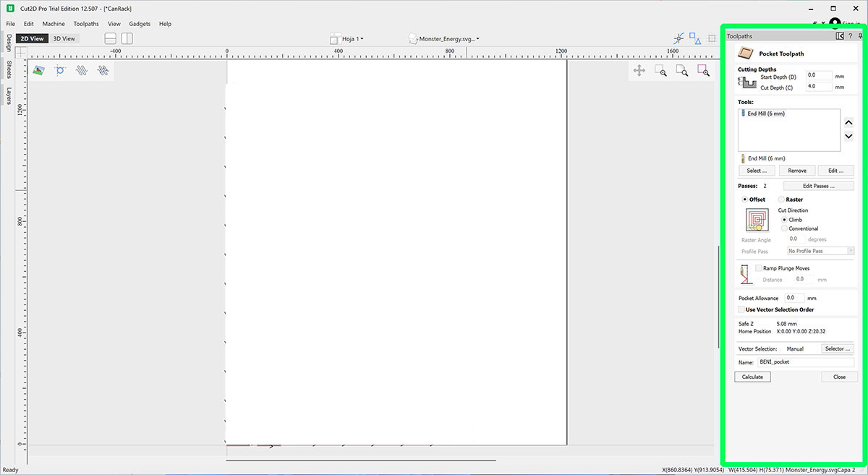This screenshot has width=868, height=475.
Task: Open the Toolpaths menu
Action: (86, 24)
